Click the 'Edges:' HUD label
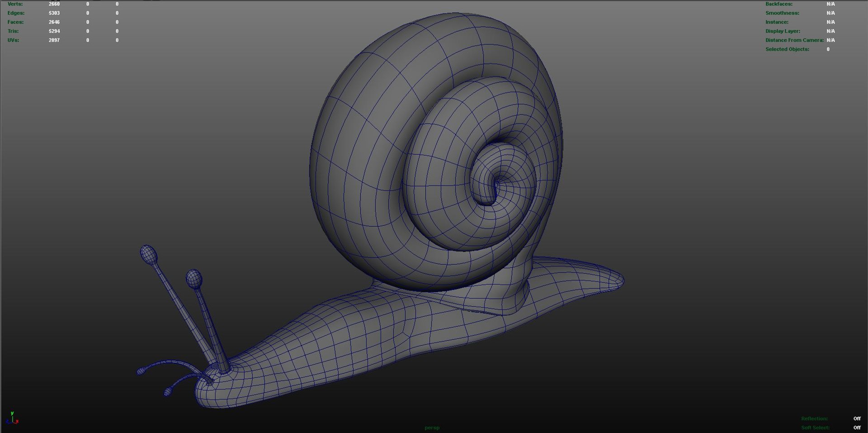868x433 pixels. pos(16,13)
